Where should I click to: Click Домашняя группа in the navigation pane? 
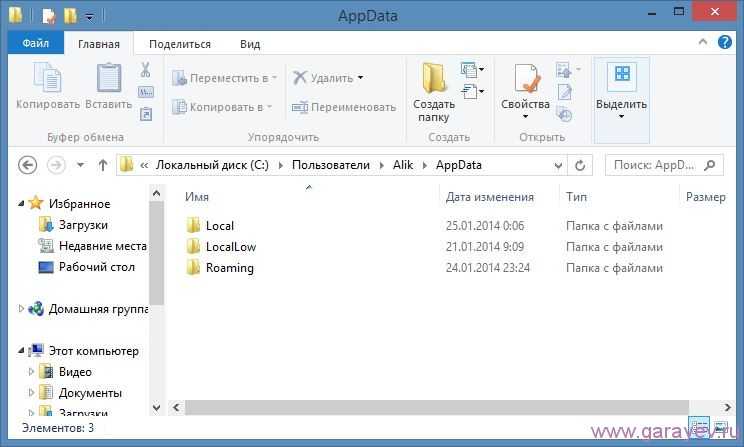98,309
